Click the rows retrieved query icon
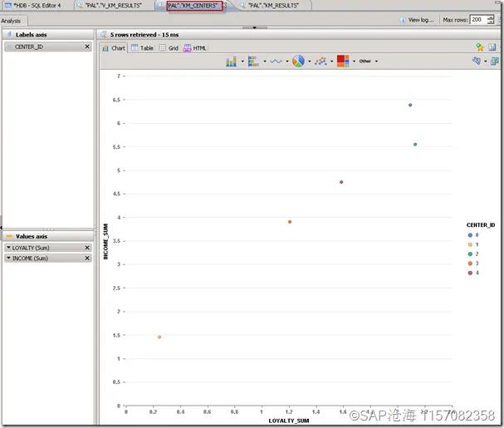This screenshot has width=504, height=428. pyautogui.click(x=104, y=34)
